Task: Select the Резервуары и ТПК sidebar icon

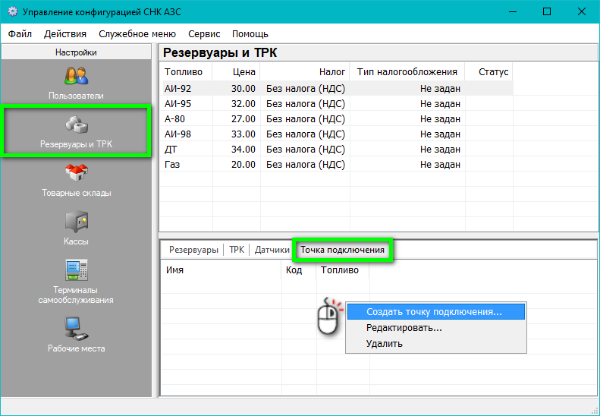Action: [x=77, y=125]
